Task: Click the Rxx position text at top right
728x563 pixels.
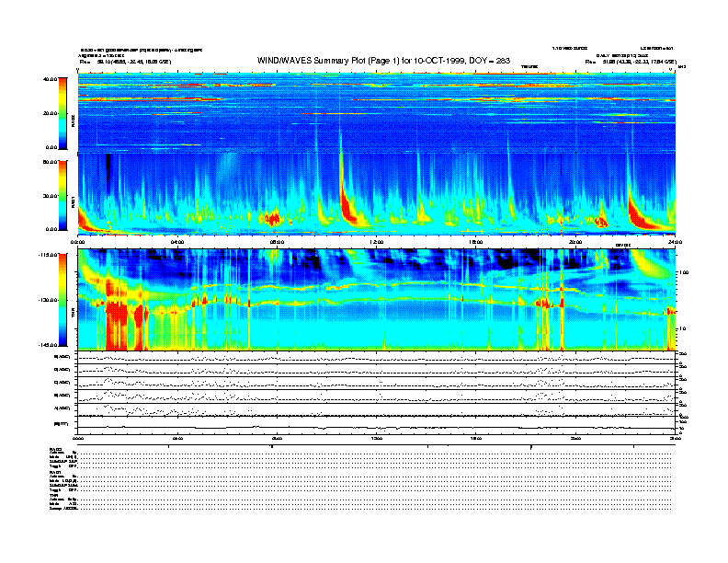Action: pyautogui.click(x=631, y=62)
